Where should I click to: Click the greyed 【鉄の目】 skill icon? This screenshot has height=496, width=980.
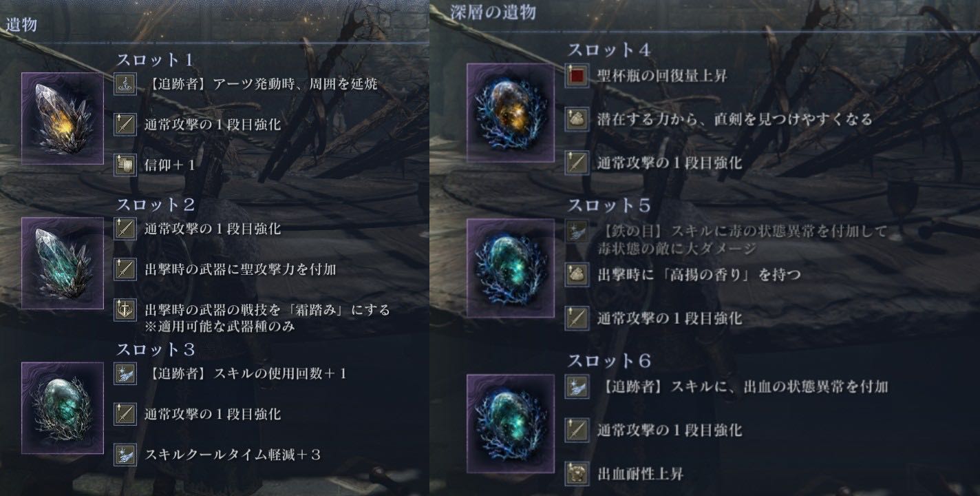click(x=576, y=231)
